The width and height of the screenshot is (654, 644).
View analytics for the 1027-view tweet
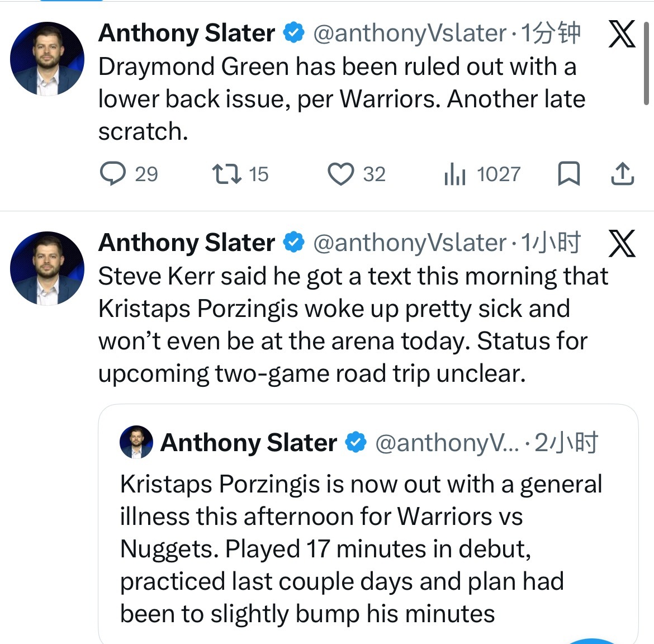455,174
